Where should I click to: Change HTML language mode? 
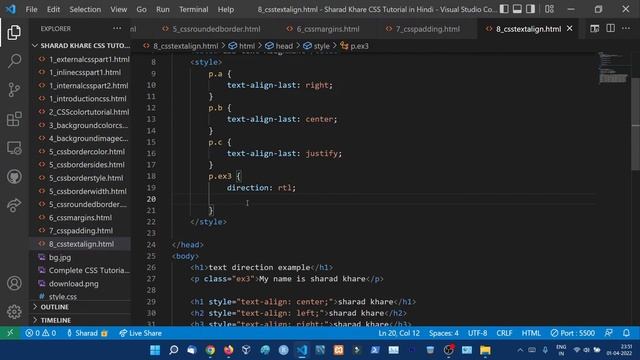531,333
